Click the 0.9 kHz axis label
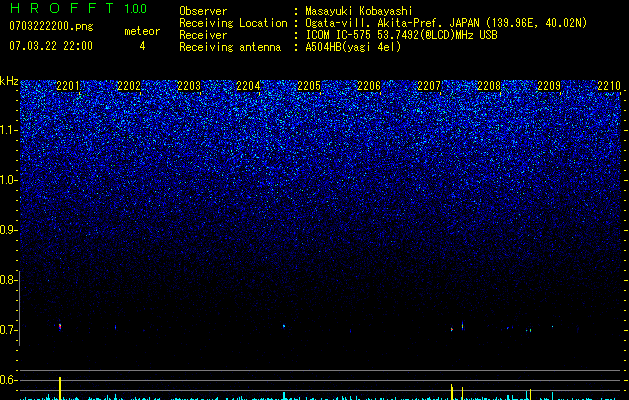The height and width of the screenshot is (400, 629). 8,230
